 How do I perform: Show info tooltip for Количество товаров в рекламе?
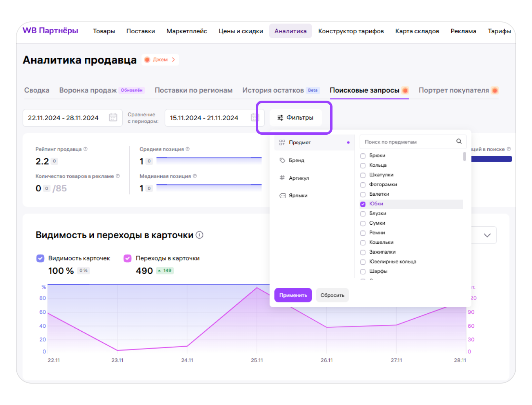pos(118,176)
